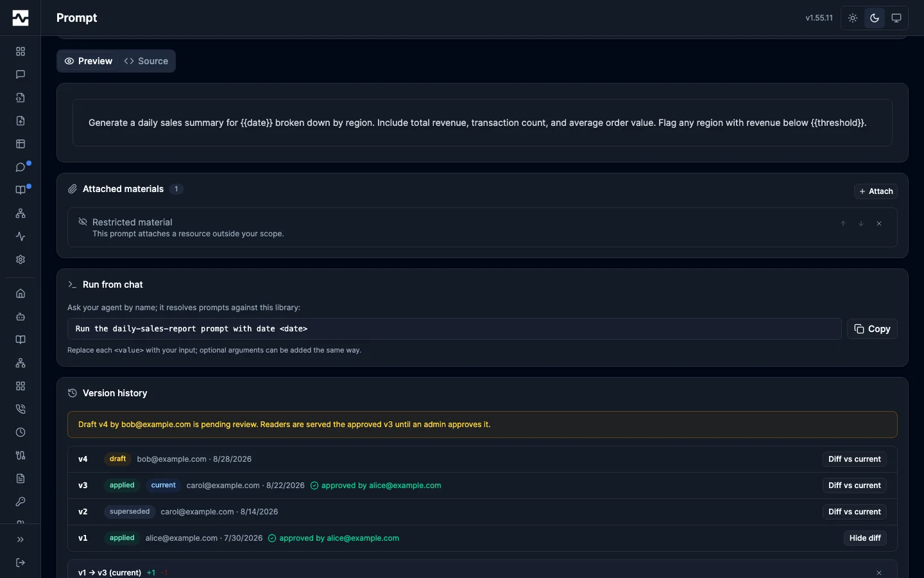The height and width of the screenshot is (578, 924).
Task: Switch to light theme sun toggle
Action: (853, 18)
